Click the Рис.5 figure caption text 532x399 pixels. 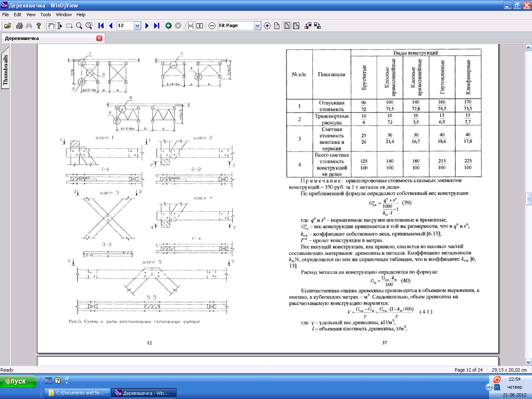point(134,321)
